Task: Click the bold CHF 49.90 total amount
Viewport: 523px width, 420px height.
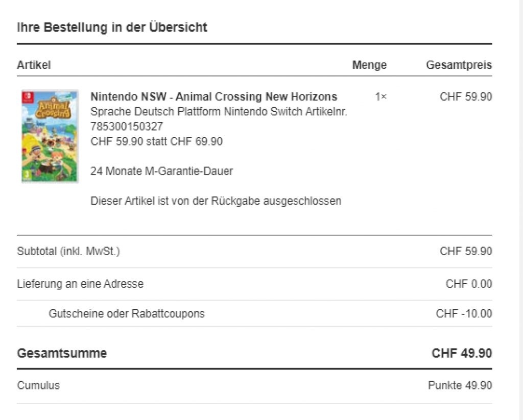Action: [x=462, y=353]
